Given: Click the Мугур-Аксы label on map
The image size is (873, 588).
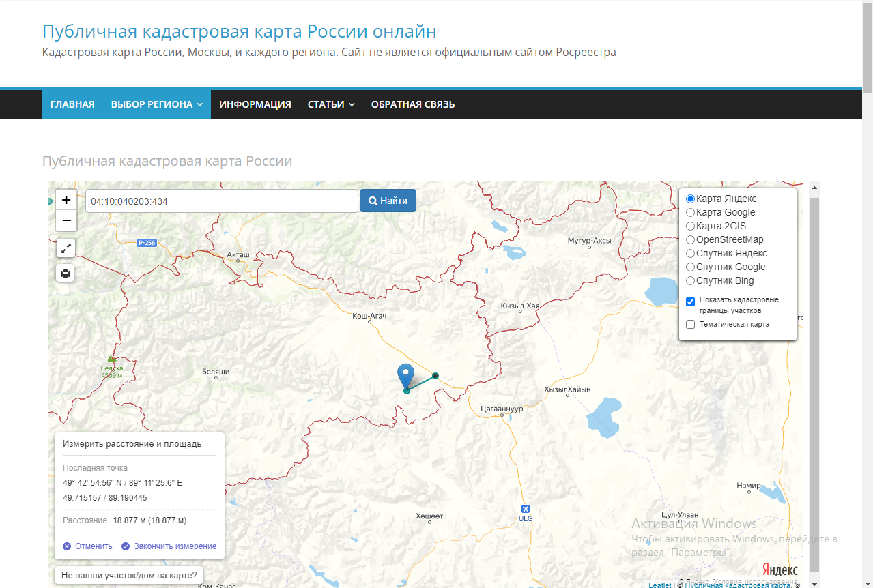Looking at the screenshot, I should click(x=590, y=241).
